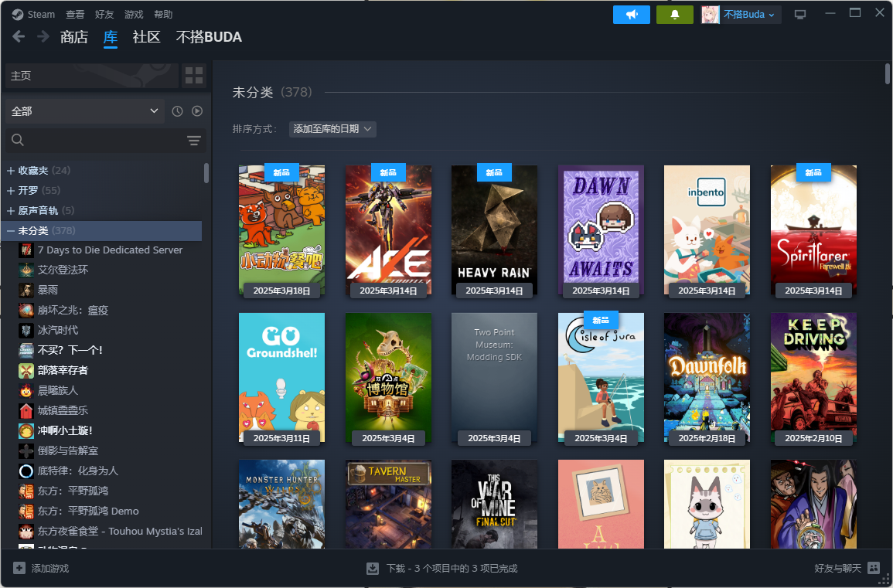Open the Heavy Rain cover

[494, 230]
